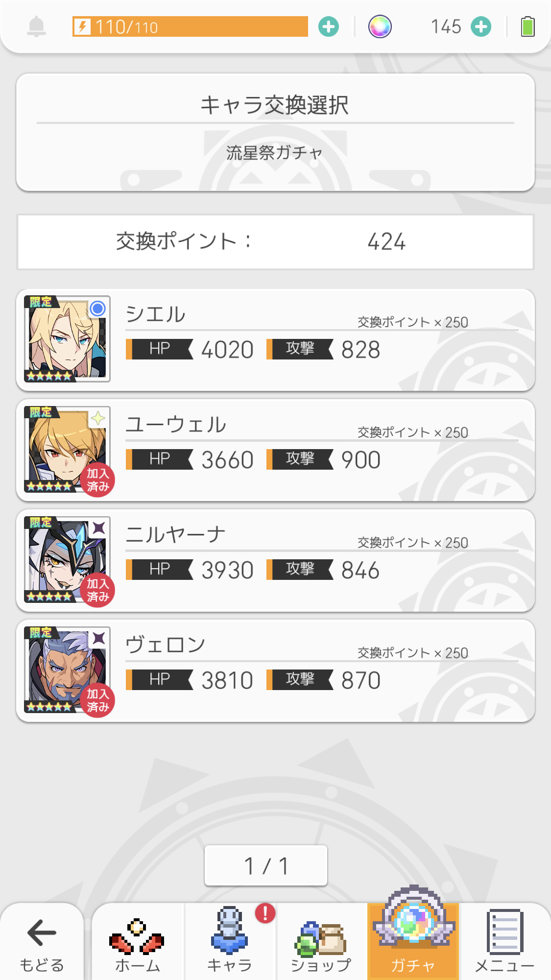
Task: Select ユーウェル character portrait
Action: point(67,449)
